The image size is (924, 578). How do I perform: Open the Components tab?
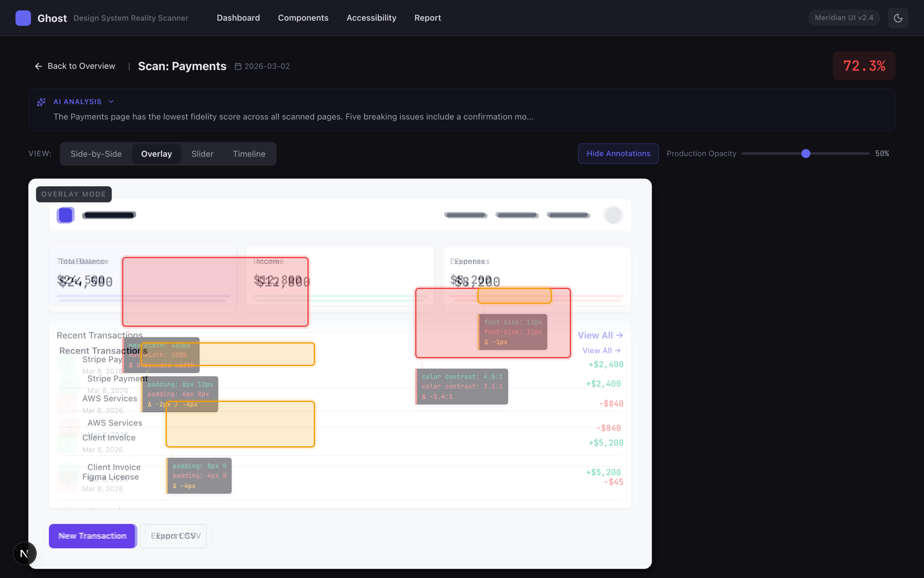click(x=303, y=18)
